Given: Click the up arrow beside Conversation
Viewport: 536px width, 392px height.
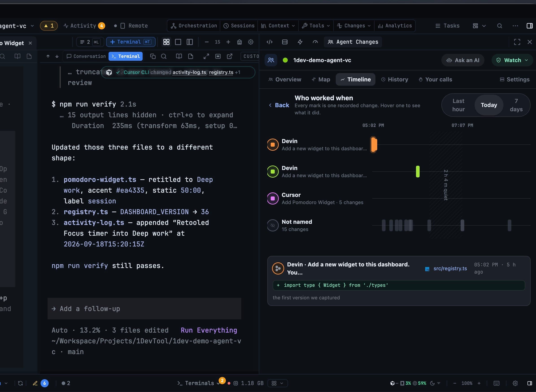Looking at the screenshot, I should pyautogui.click(x=48, y=56).
